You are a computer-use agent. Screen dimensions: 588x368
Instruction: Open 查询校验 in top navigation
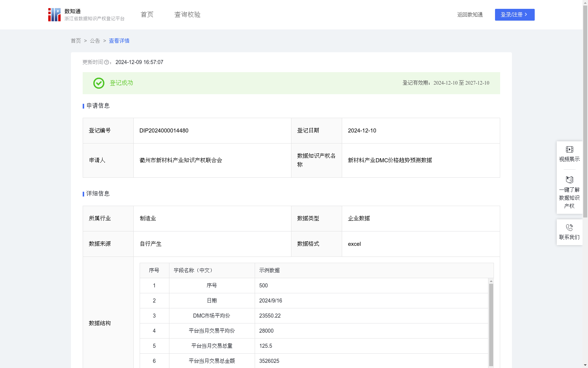pos(187,14)
